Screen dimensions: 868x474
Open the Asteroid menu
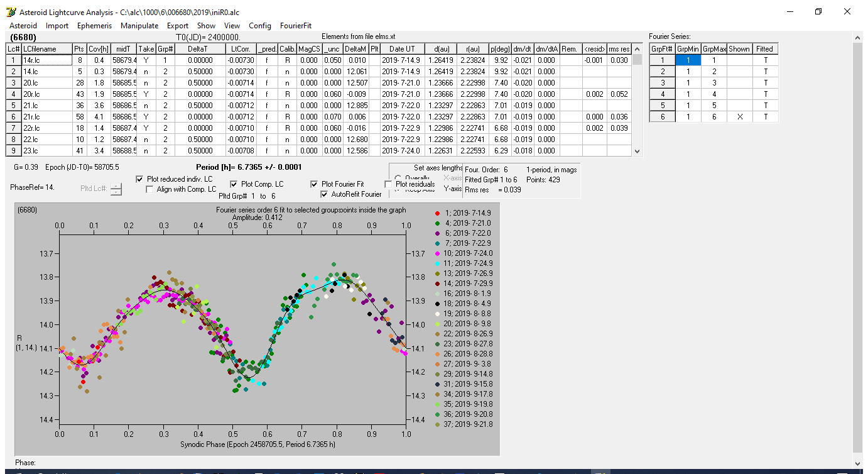click(23, 26)
